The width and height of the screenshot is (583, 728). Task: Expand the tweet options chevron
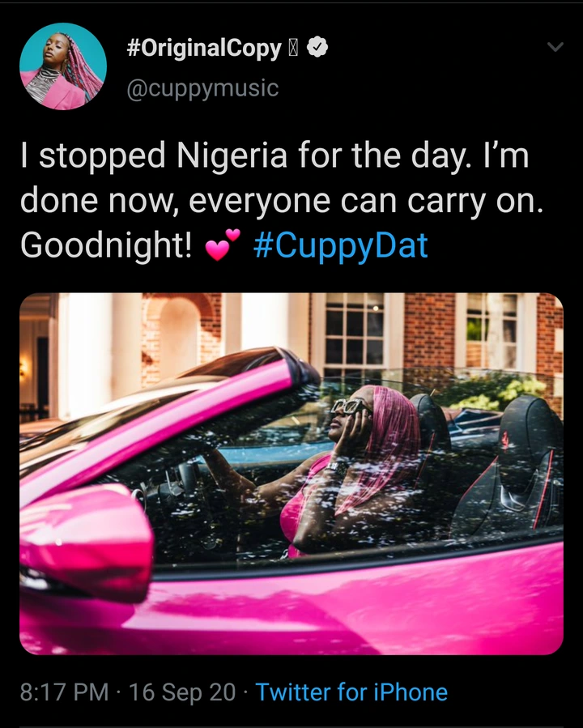tap(555, 46)
